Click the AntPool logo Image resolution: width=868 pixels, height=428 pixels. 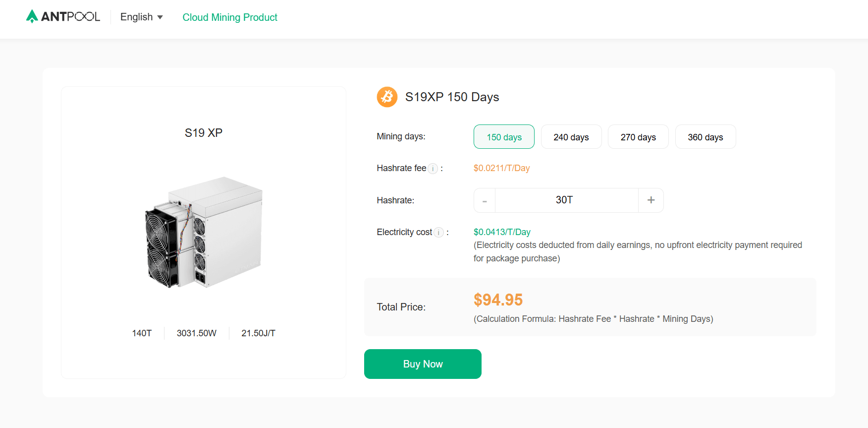coord(63,17)
